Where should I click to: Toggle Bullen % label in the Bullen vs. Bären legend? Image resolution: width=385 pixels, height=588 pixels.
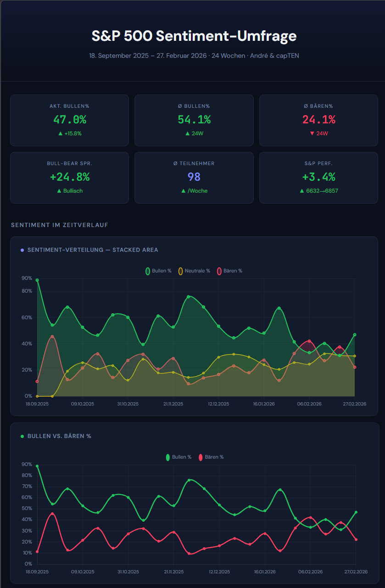pyautogui.click(x=182, y=457)
